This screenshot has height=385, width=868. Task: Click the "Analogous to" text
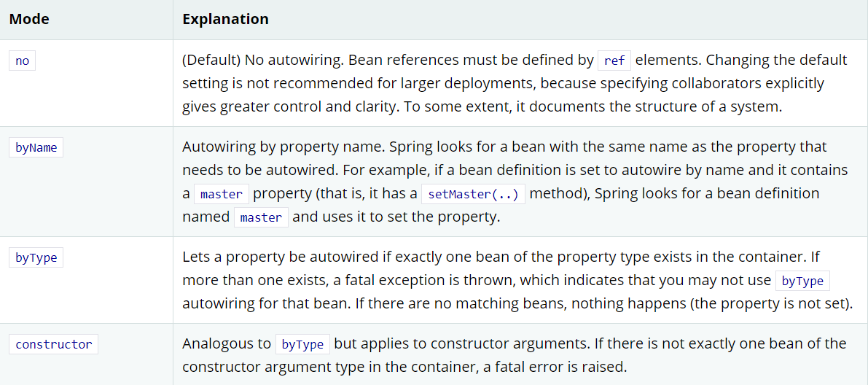(226, 343)
